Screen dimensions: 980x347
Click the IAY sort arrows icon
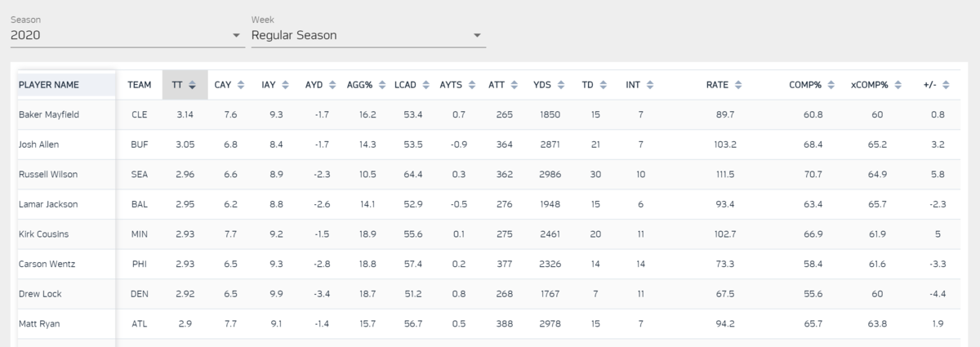click(285, 85)
